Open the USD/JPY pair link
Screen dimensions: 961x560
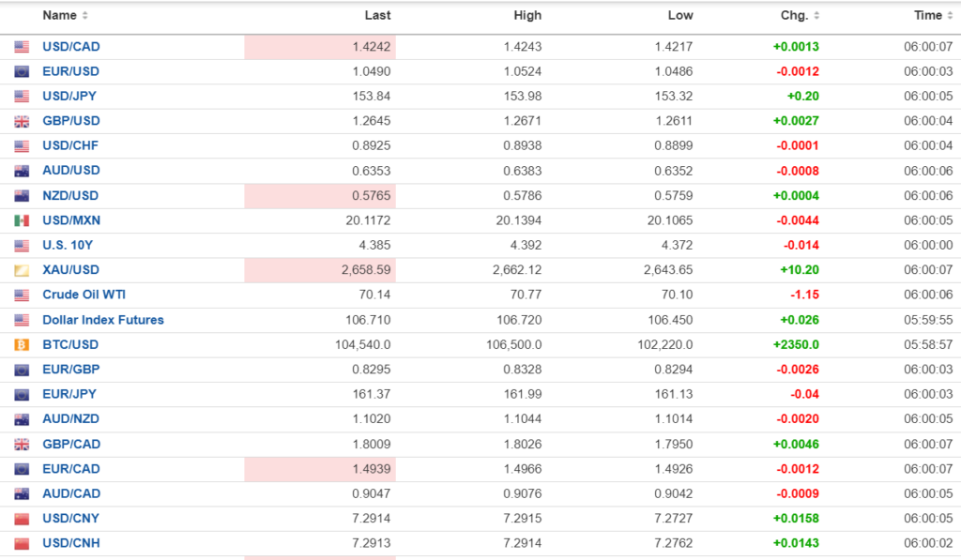tap(69, 96)
